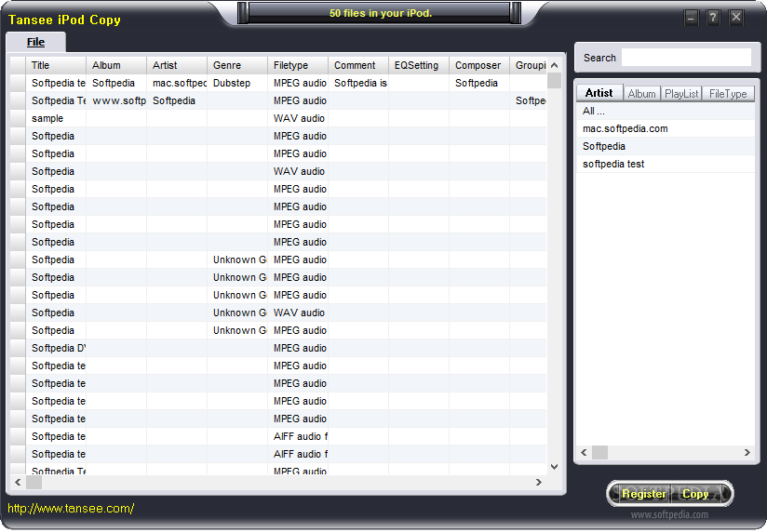
Task: Sort by the Composer column header
Action: pos(478,65)
